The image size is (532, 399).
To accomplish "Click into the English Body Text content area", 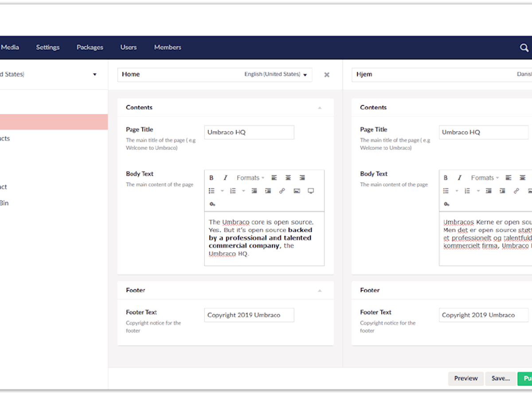I will point(264,239).
